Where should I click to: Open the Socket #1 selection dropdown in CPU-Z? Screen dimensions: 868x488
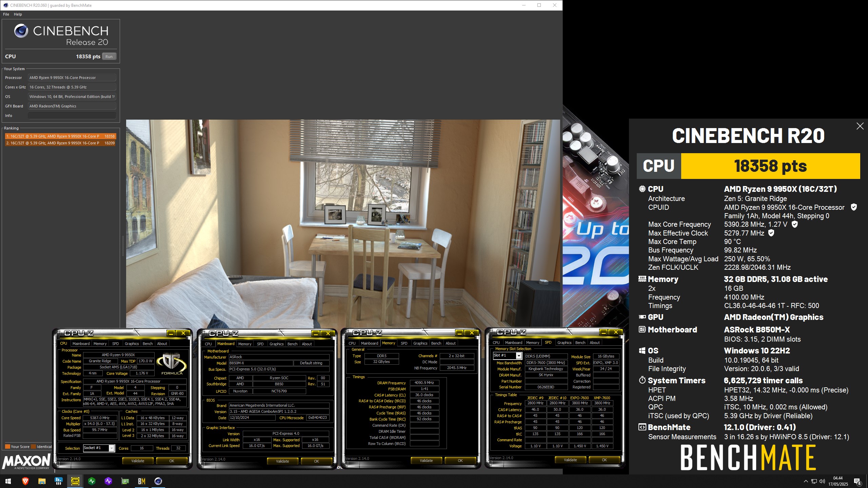(99, 448)
